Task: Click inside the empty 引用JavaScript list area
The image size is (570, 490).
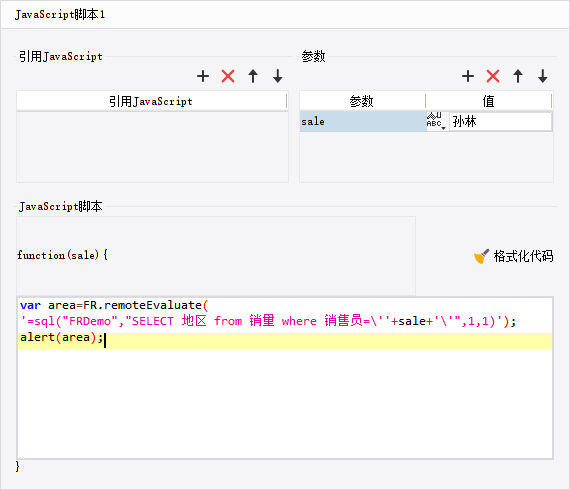Action: [x=152, y=147]
